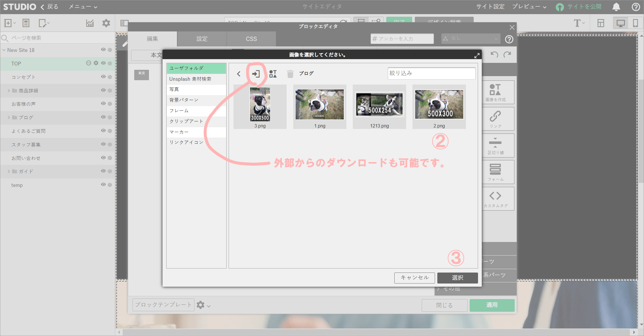Click the create image icon in dialog toolbar
This screenshot has height=336, width=644.
point(273,74)
